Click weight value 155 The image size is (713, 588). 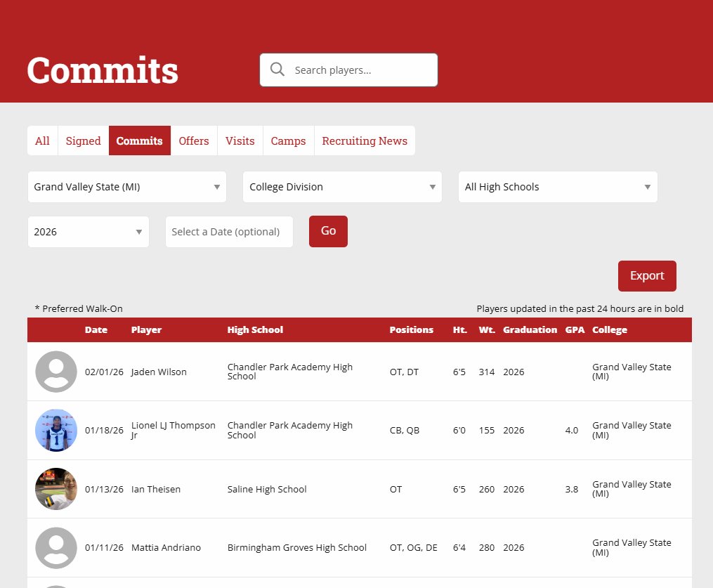[487, 430]
